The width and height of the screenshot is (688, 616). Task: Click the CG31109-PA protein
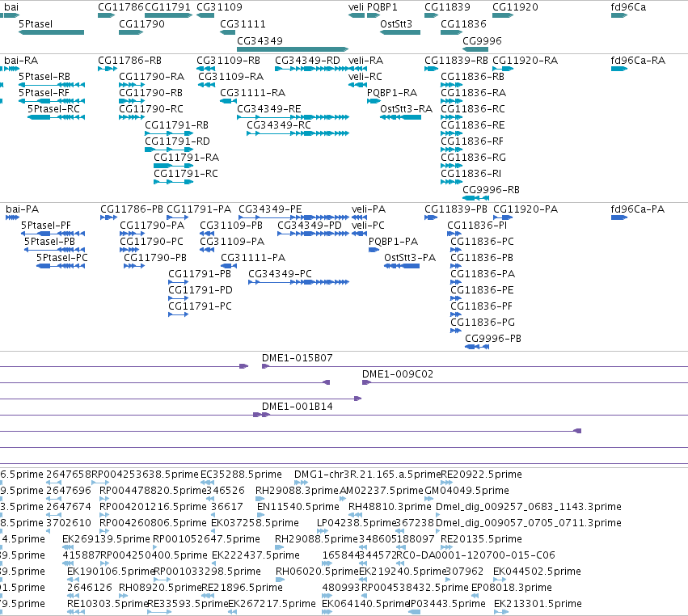pyautogui.click(x=207, y=250)
